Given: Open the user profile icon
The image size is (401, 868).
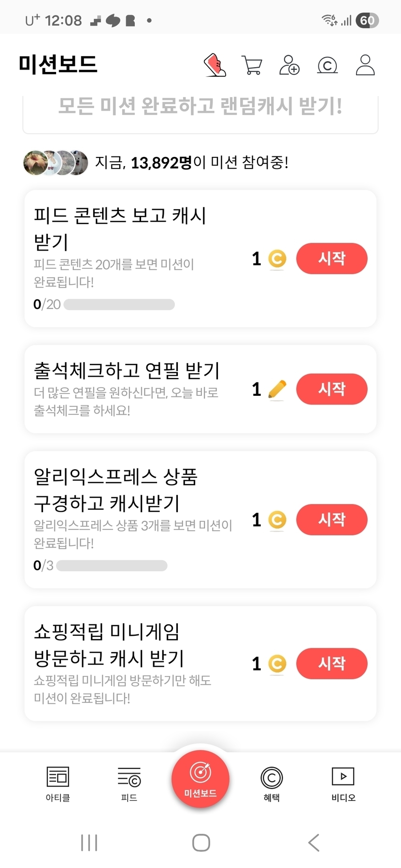Looking at the screenshot, I should click(x=365, y=65).
